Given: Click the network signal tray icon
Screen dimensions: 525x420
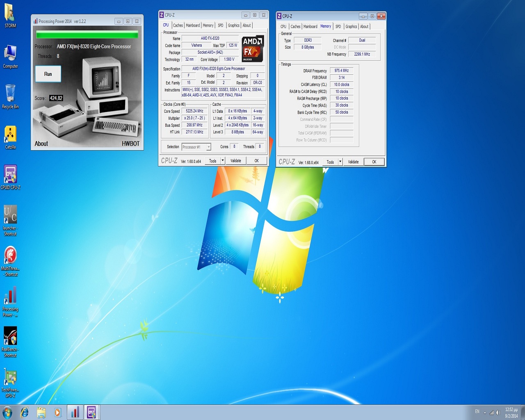Looking at the screenshot, I should tap(491, 413).
